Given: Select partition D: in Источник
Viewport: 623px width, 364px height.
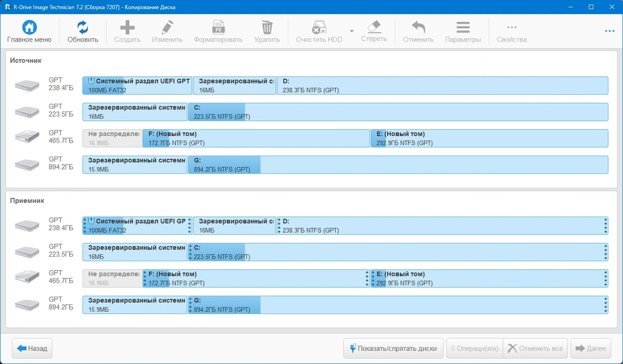Looking at the screenshot, I should tap(442, 86).
